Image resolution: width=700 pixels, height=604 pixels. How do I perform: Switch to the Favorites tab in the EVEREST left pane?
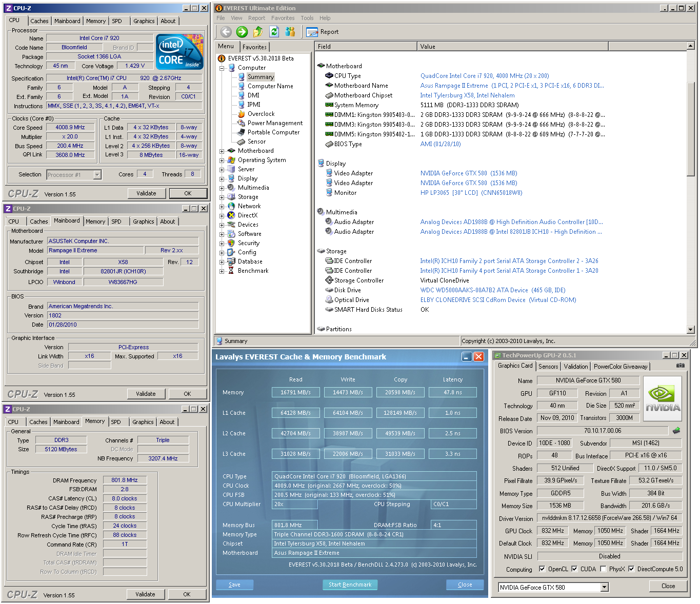(255, 47)
